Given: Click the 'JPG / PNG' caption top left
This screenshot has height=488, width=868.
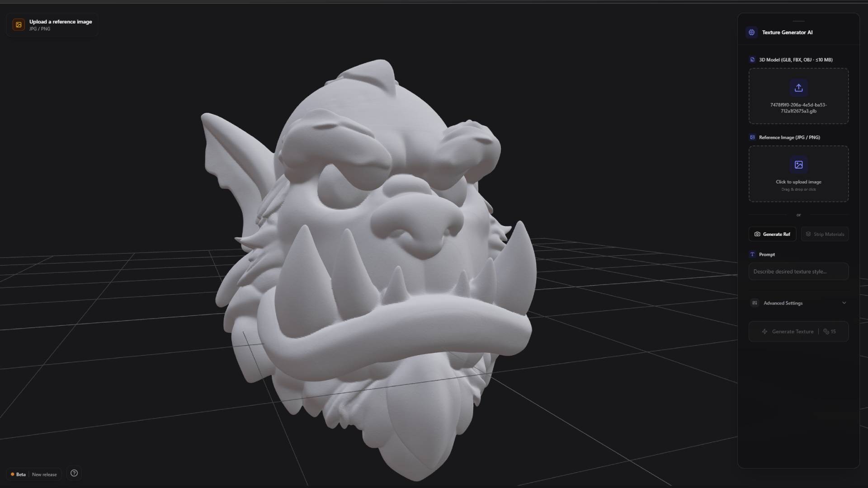Looking at the screenshot, I should tap(40, 29).
